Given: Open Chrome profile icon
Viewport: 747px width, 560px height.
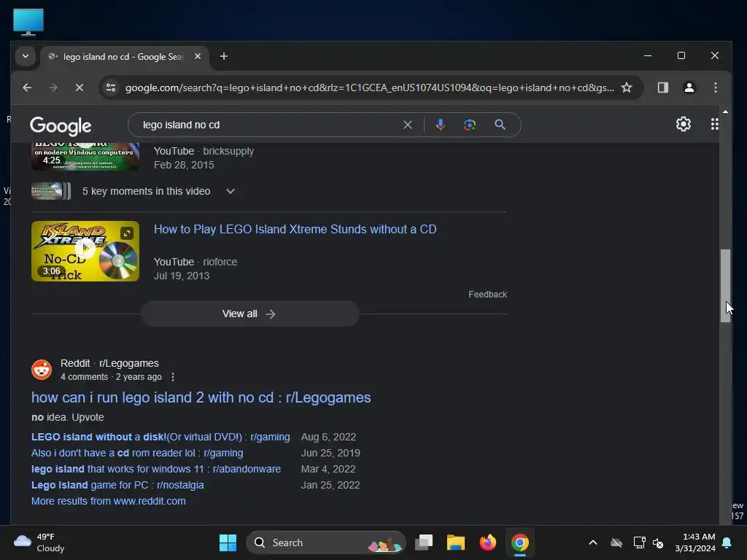Looking at the screenshot, I should coord(689,87).
